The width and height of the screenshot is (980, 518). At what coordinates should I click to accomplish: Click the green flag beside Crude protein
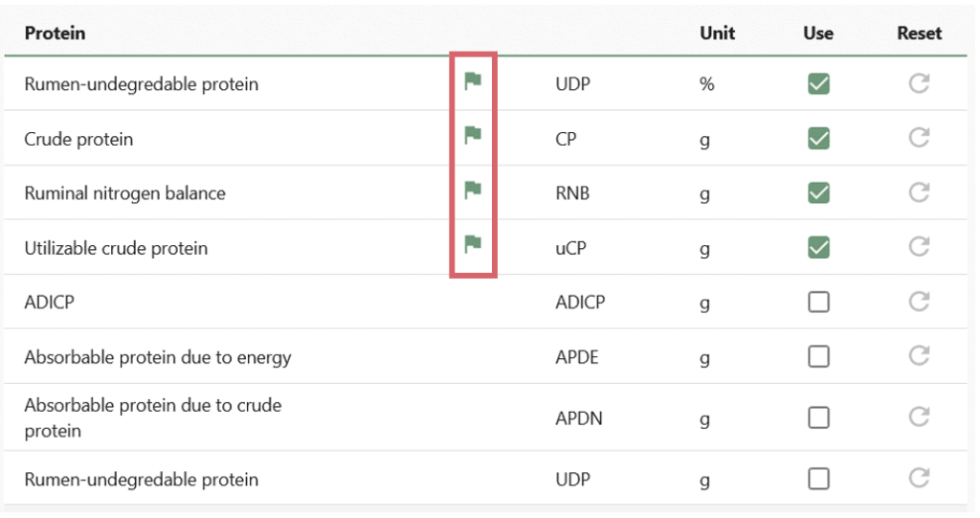473,134
